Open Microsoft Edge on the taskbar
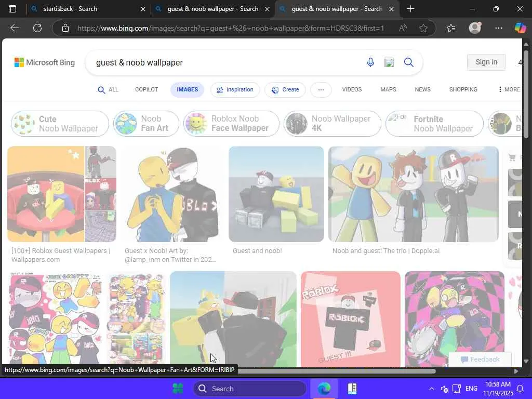532x399 pixels. (324, 389)
